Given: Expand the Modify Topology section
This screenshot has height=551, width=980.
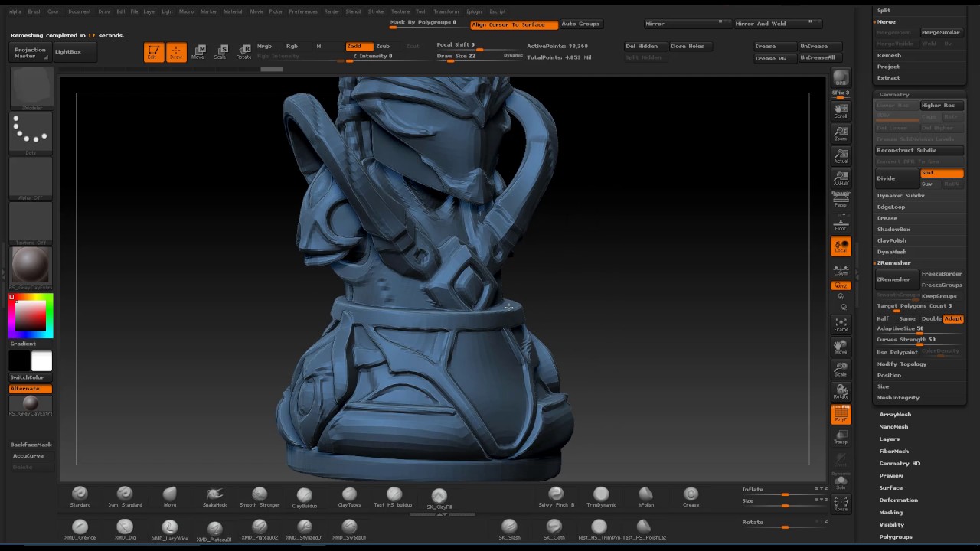Looking at the screenshot, I should [901, 364].
